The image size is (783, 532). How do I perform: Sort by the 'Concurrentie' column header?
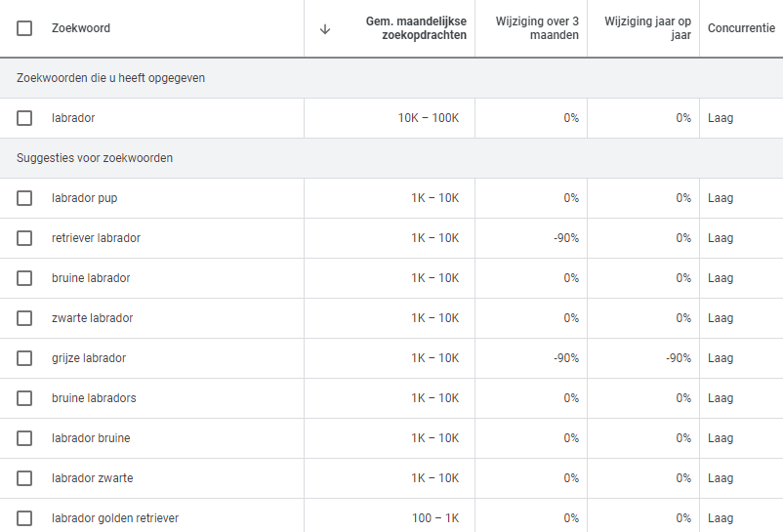[740, 28]
